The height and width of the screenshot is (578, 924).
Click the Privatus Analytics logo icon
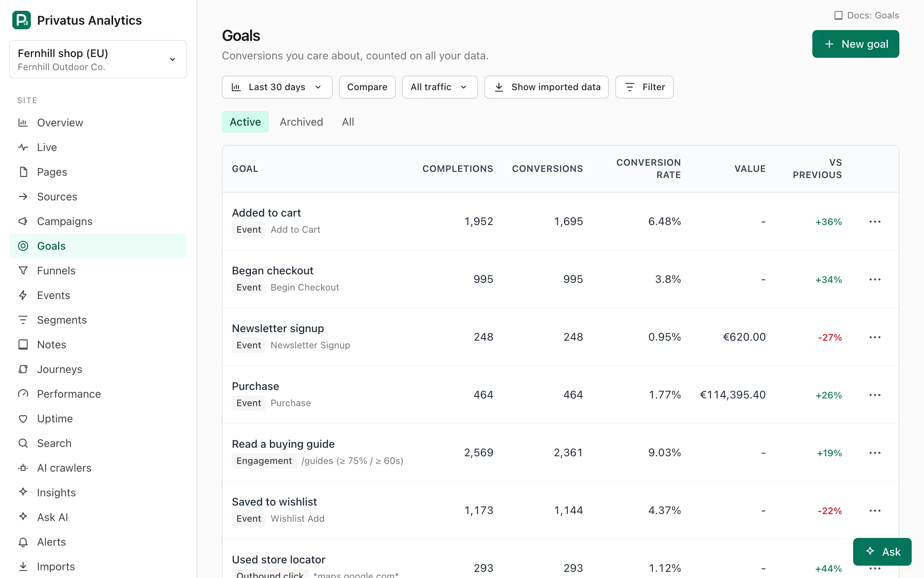pyautogui.click(x=22, y=20)
